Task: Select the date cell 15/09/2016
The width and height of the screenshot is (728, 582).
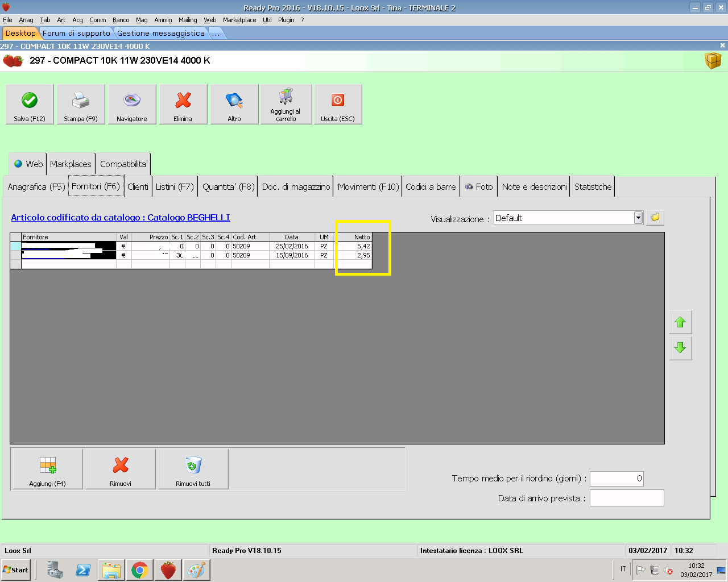Action: (292, 255)
